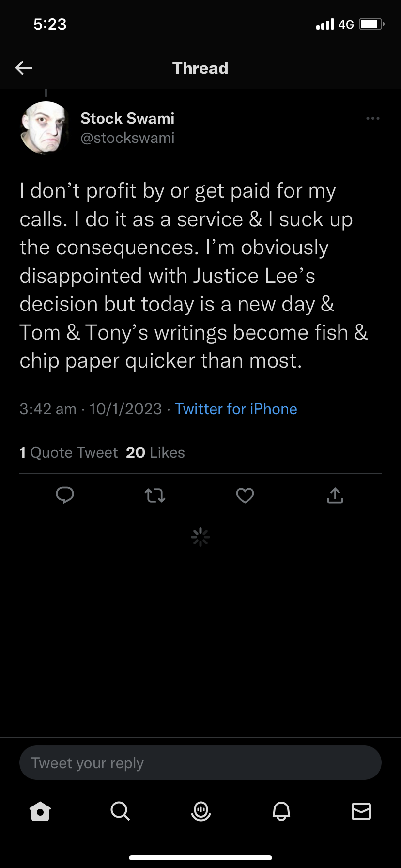Open Messages envelope tab
Screen dimensions: 401x868
[x=361, y=811]
